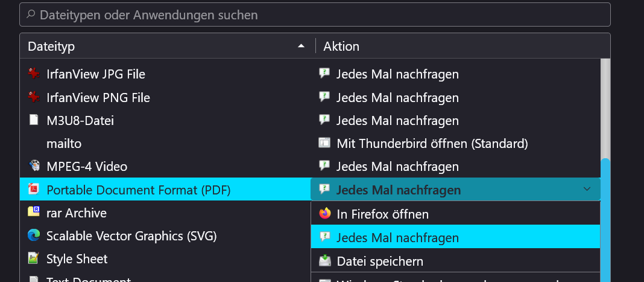Click the PDF file type icon
Image resolution: width=644 pixels, height=282 pixels.
[x=34, y=190]
